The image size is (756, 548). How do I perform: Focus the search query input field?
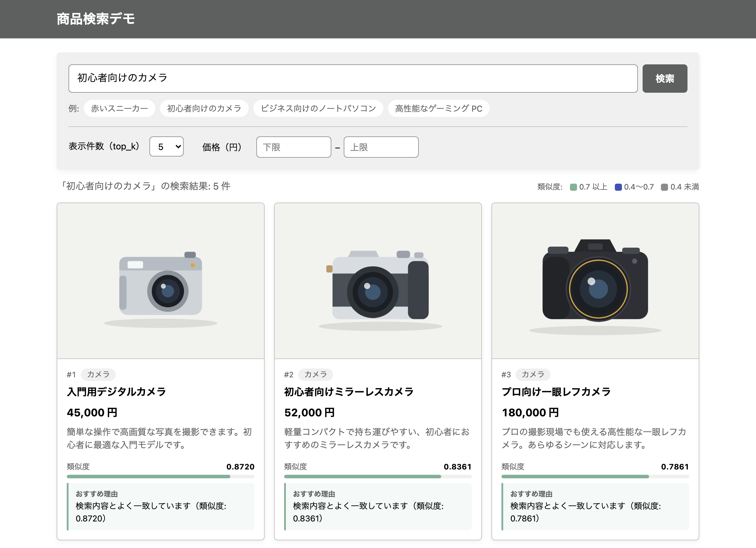(353, 78)
